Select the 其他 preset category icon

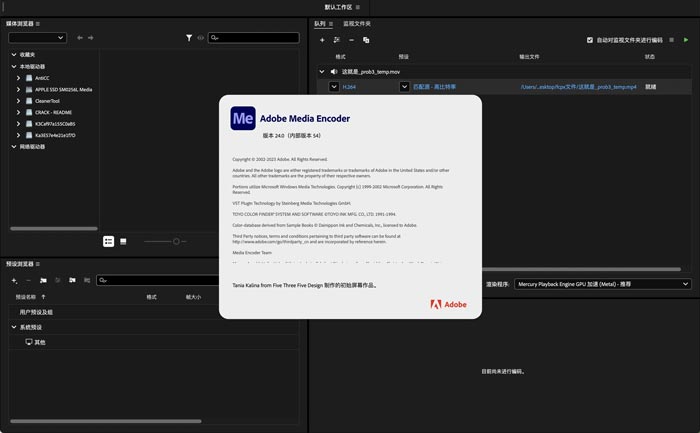[x=29, y=342]
